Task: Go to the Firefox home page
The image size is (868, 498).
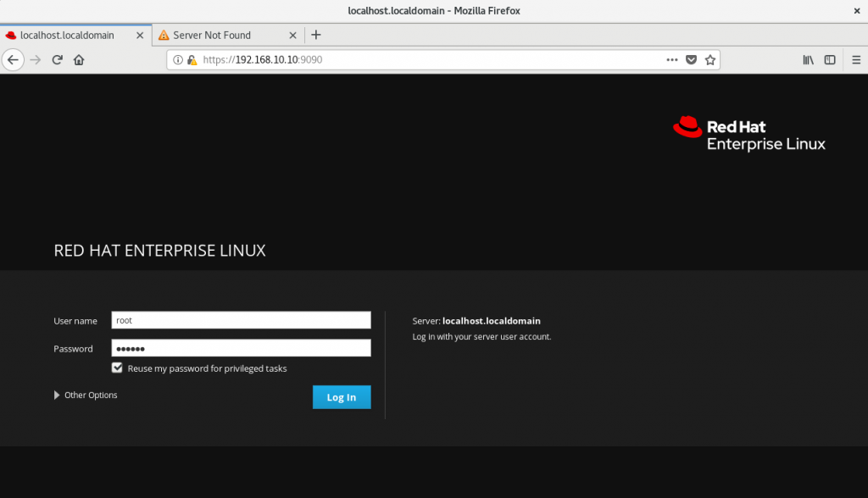Action: 79,60
